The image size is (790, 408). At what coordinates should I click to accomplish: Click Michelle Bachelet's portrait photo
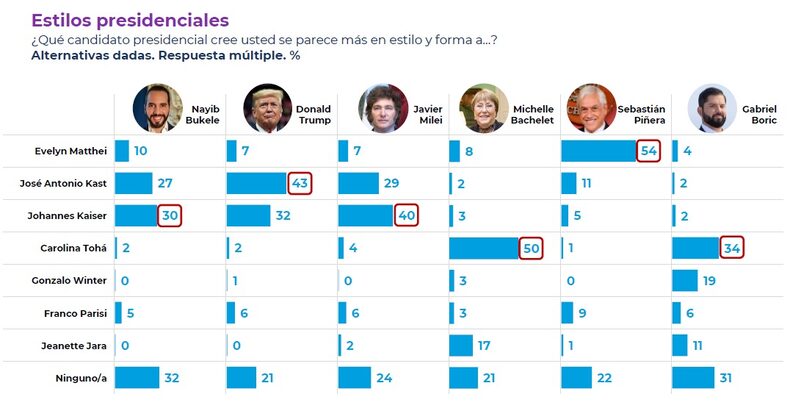pos(484,108)
